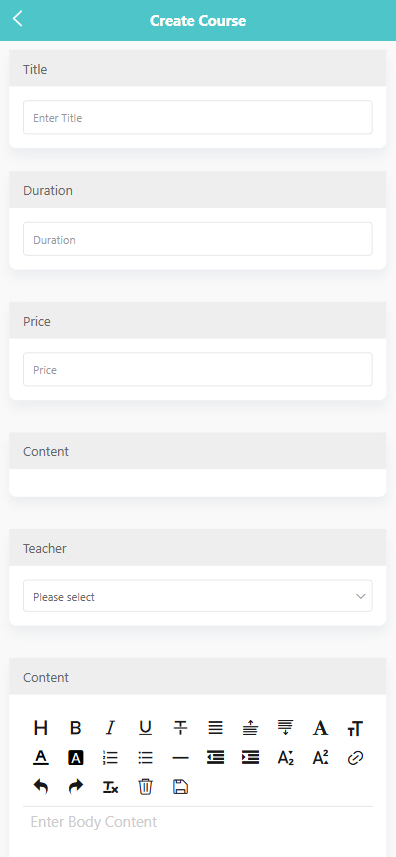Image resolution: width=396 pixels, height=857 pixels.
Task: Focus the Enter Title field
Action: 198,118
